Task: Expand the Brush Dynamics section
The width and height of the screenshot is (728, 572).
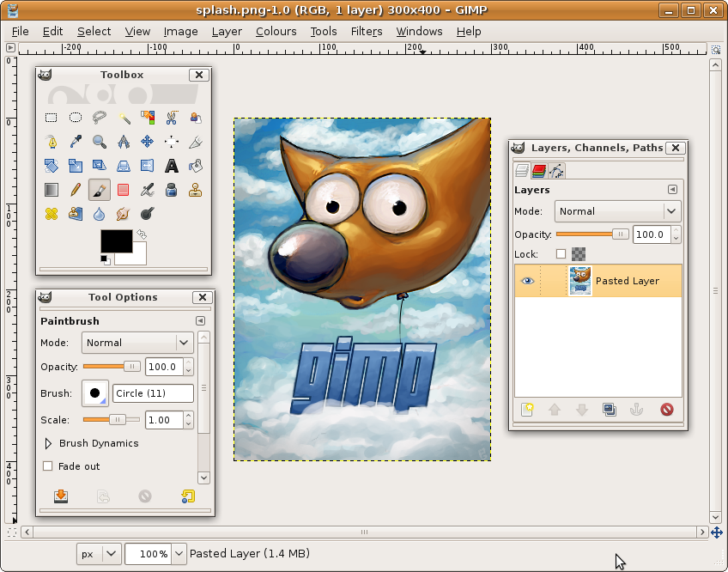Action: pos(48,444)
